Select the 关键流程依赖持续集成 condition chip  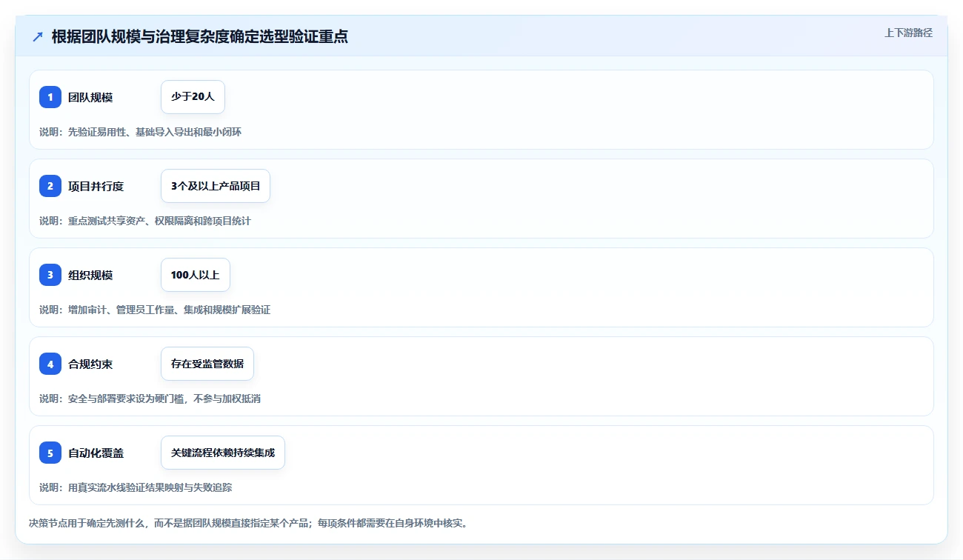click(x=223, y=453)
